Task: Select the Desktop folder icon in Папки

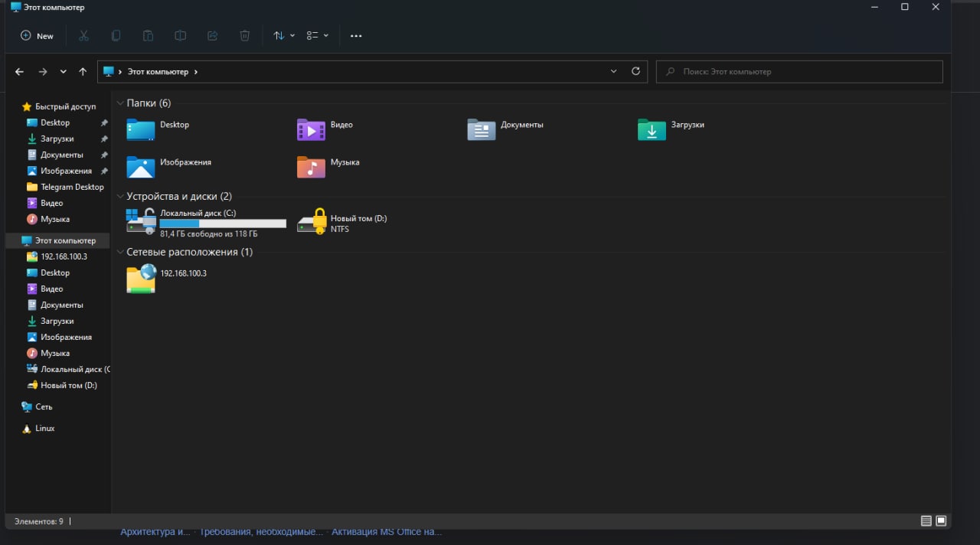Action: [141, 129]
